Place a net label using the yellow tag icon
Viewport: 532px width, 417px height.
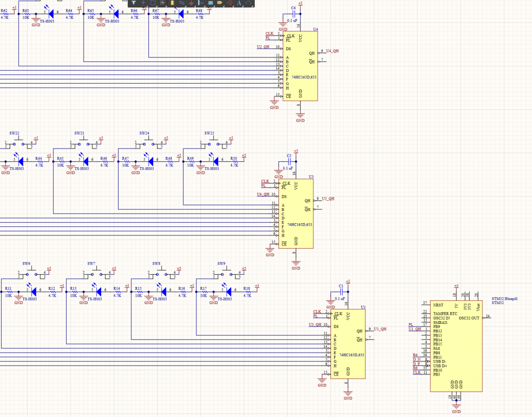tap(220, 3)
